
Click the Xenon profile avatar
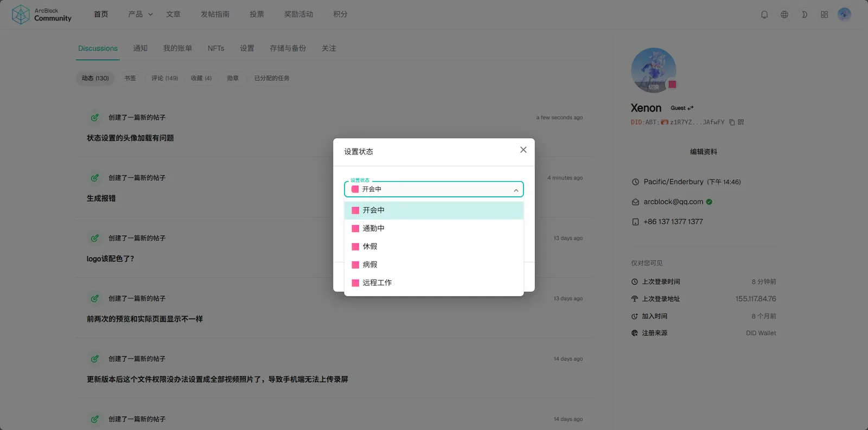point(653,70)
